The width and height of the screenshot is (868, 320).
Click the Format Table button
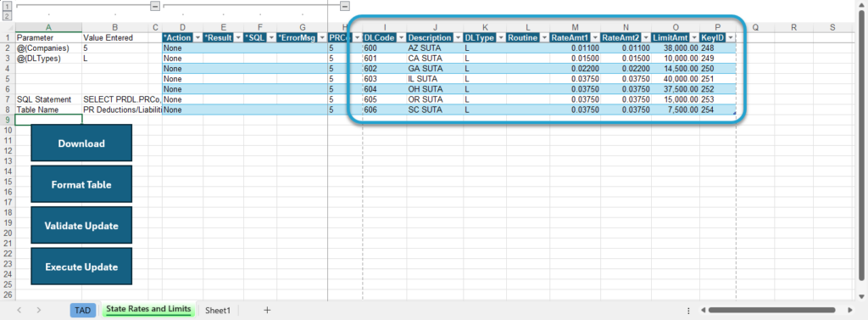point(81,184)
